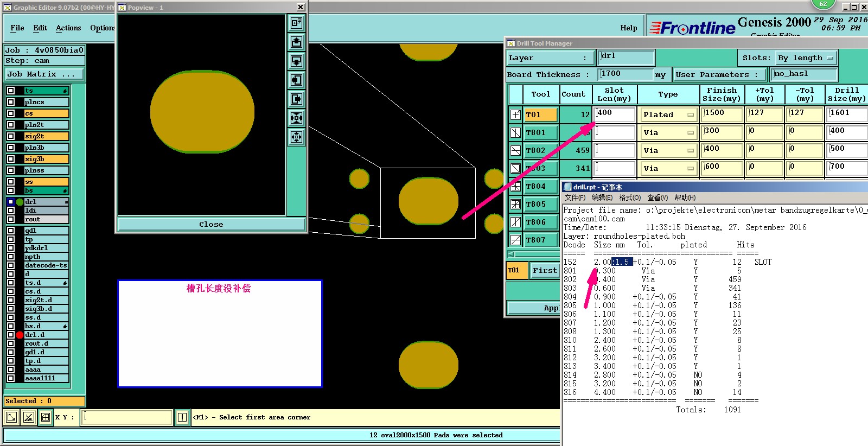Select the drl.d layer row
The height and width of the screenshot is (446, 868).
click(47, 335)
